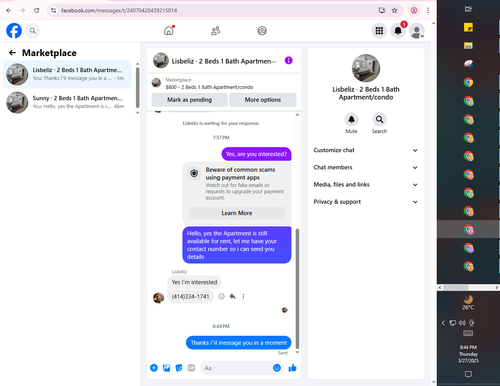Click the chat messages vertical scrollbar
The width and height of the screenshot is (500, 386).
(297, 288)
